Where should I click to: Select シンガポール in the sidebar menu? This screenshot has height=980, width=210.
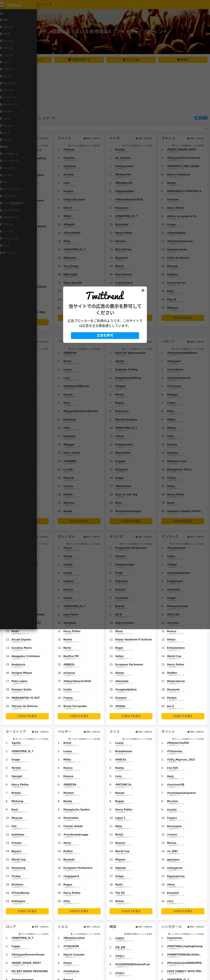click(10, 154)
